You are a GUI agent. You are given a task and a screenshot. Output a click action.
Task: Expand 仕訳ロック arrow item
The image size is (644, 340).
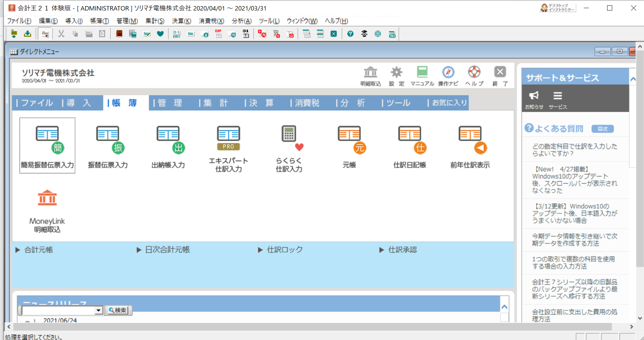[280, 250]
